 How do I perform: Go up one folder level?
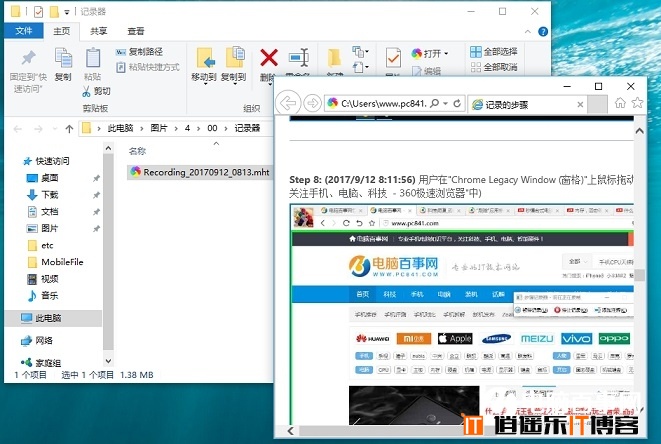[70, 129]
